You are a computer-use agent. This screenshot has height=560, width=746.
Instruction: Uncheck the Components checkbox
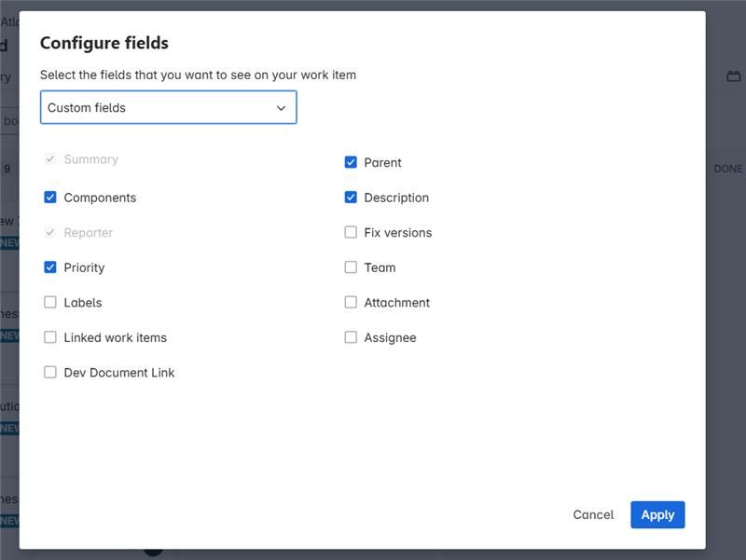coord(50,198)
